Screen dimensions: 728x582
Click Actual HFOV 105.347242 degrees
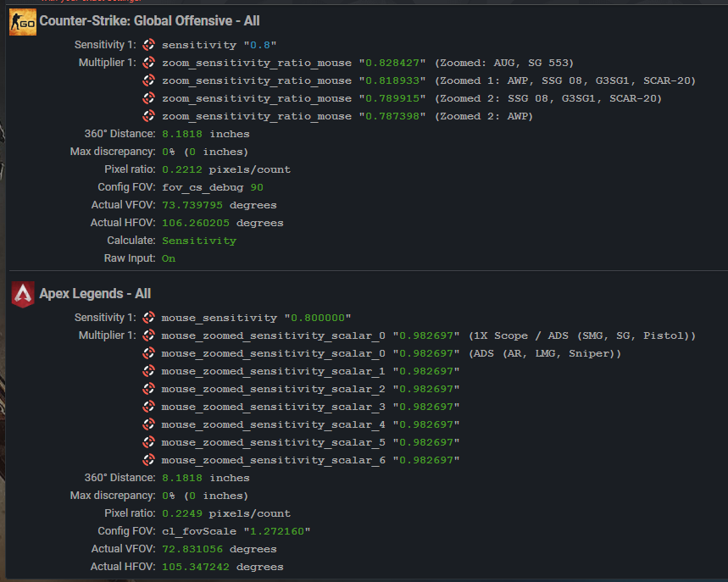[x=222, y=567]
